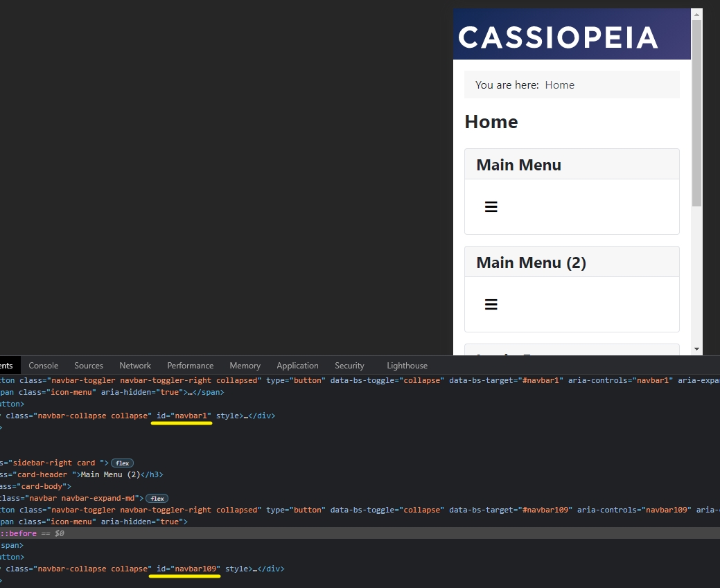
Task: Click the page scrollbar down arrow
Action: pyautogui.click(x=696, y=349)
